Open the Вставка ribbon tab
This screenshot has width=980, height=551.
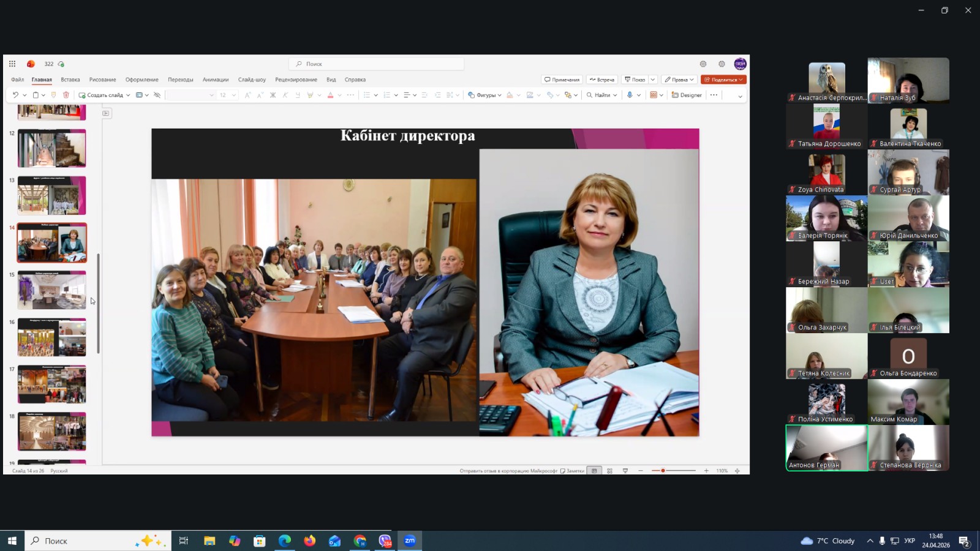point(70,80)
